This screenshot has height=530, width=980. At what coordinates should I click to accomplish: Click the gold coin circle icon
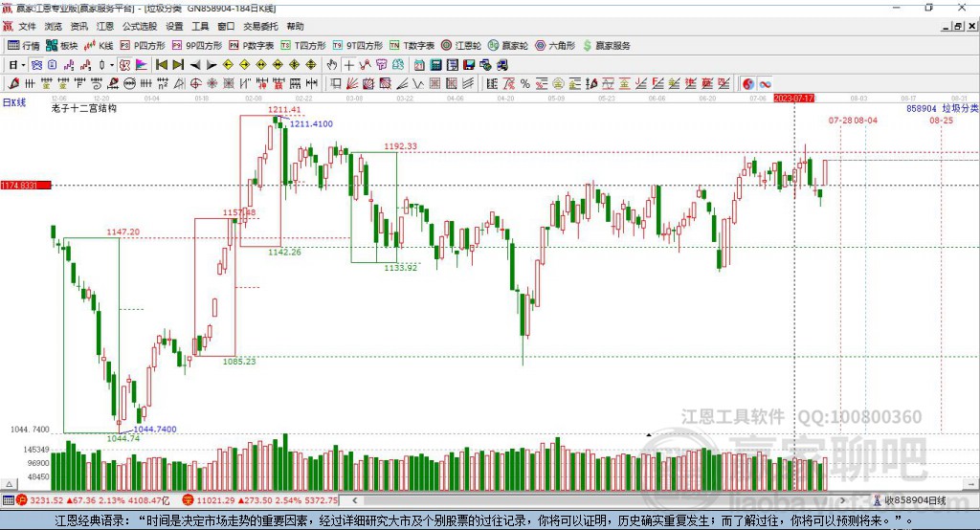pos(558,84)
